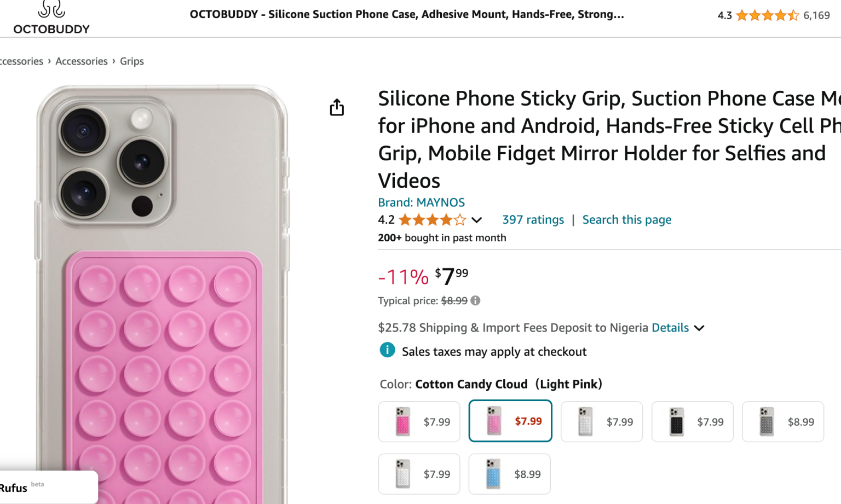Image resolution: width=841 pixels, height=504 pixels.
Task: Select the black $7.99 color variant
Action: click(692, 421)
